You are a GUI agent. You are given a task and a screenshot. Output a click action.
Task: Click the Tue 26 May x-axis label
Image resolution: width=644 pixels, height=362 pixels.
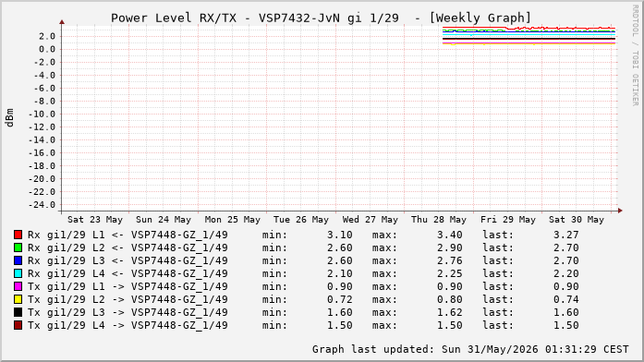point(301,220)
